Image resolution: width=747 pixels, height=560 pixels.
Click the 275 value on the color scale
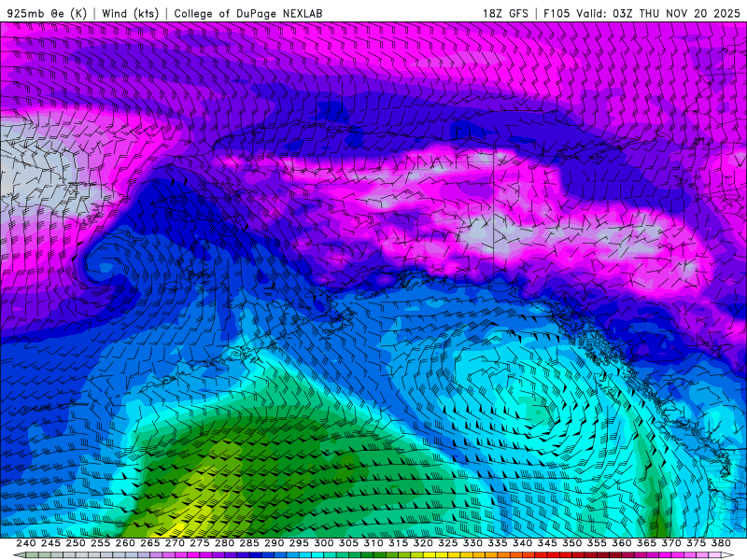pos(199,543)
